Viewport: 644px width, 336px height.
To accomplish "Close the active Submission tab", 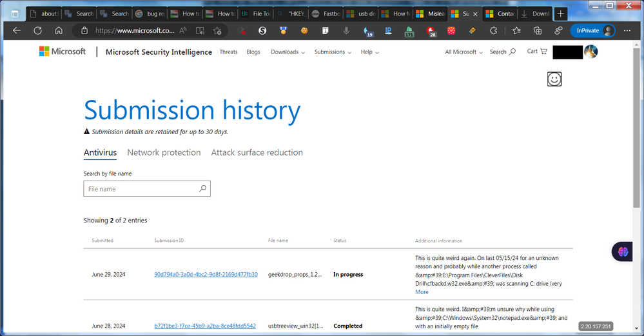I will [x=475, y=14].
